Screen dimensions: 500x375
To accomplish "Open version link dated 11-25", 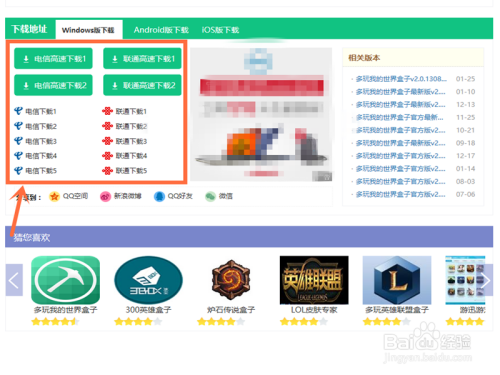I will tap(399, 117).
